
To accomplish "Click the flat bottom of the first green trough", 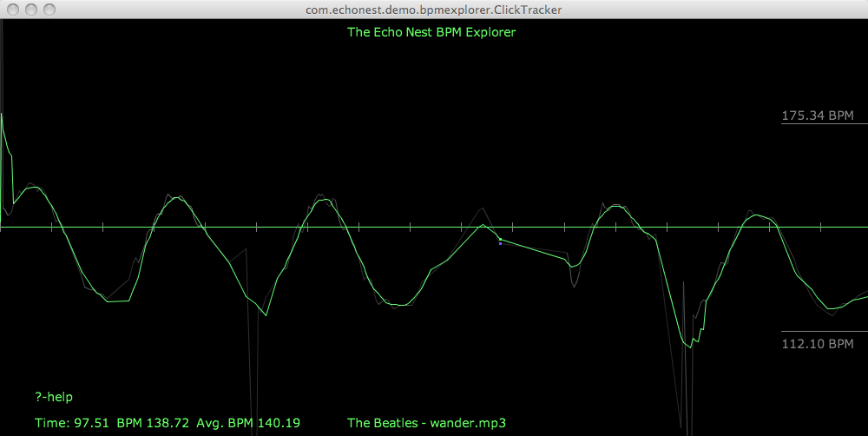I will 118,301.
